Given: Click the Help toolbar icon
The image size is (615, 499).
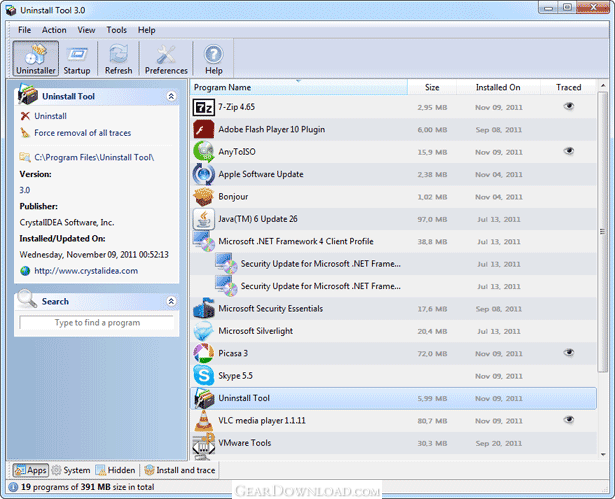Looking at the screenshot, I should [214, 58].
